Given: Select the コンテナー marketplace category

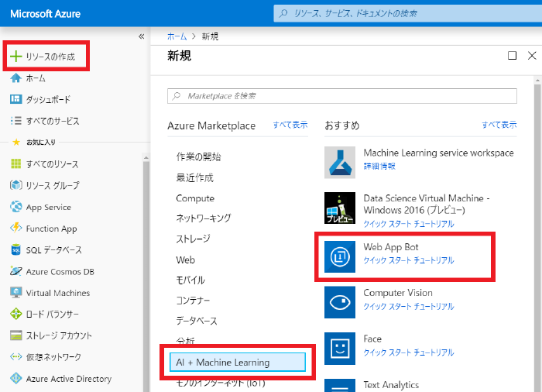Looking at the screenshot, I should click(x=193, y=301).
